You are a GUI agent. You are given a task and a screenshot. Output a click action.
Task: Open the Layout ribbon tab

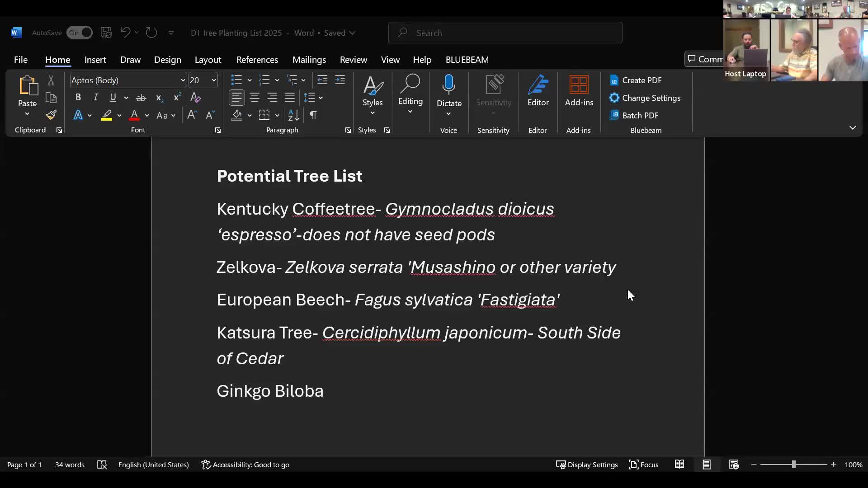pyautogui.click(x=208, y=60)
